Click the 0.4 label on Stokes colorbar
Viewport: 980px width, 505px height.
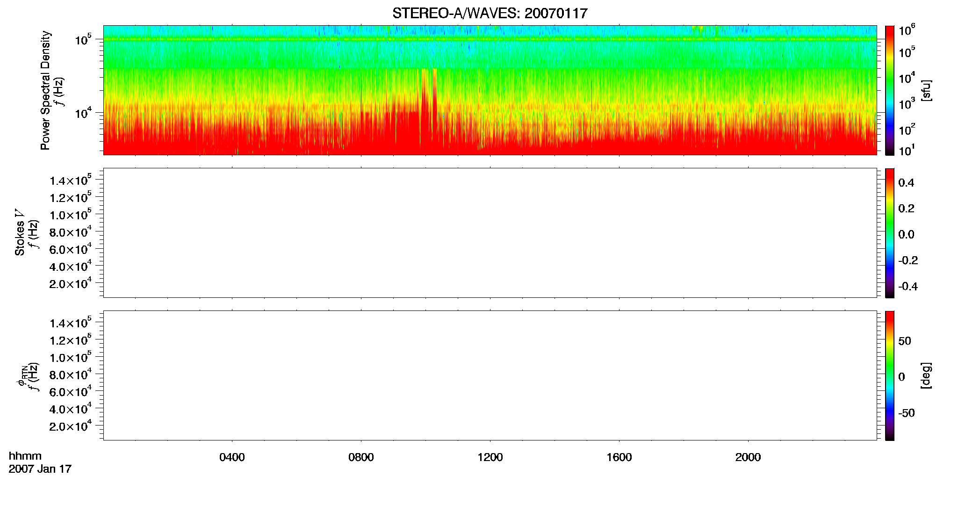coord(906,183)
